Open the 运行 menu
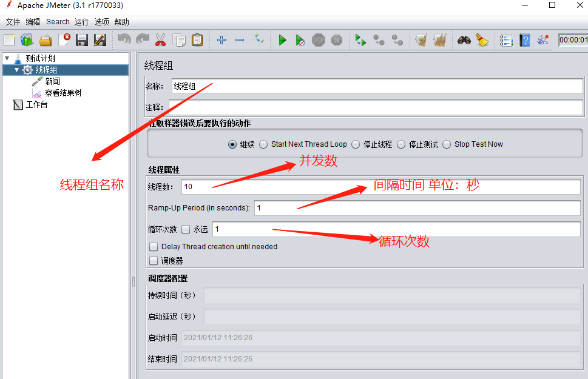The image size is (588, 379). pyautogui.click(x=81, y=22)
